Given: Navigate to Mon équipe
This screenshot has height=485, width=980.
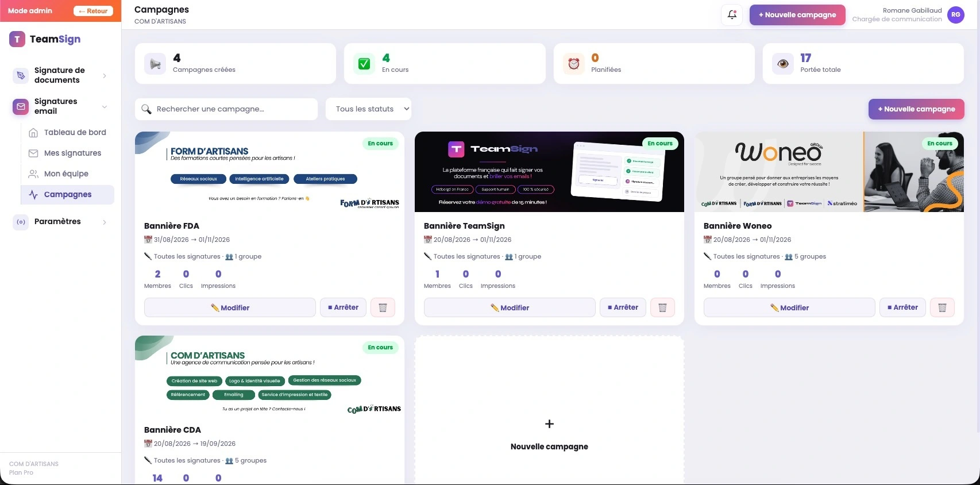Looking at the screenshot, I should click(x=68, y=174).
